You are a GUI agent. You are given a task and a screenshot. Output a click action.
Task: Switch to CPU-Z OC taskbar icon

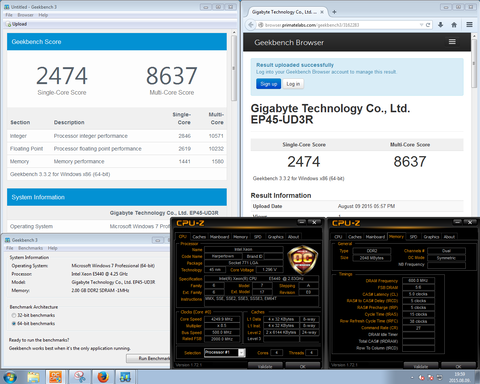56,377
